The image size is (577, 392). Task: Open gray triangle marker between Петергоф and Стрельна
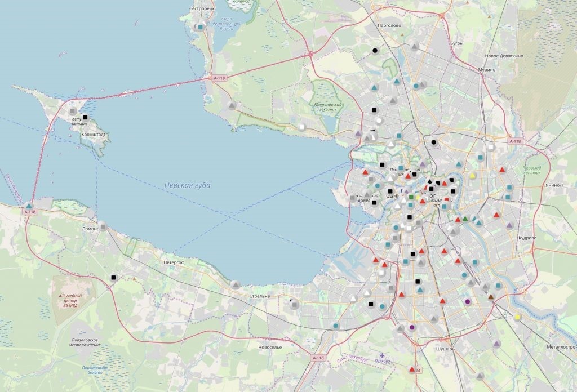[234, 284]
